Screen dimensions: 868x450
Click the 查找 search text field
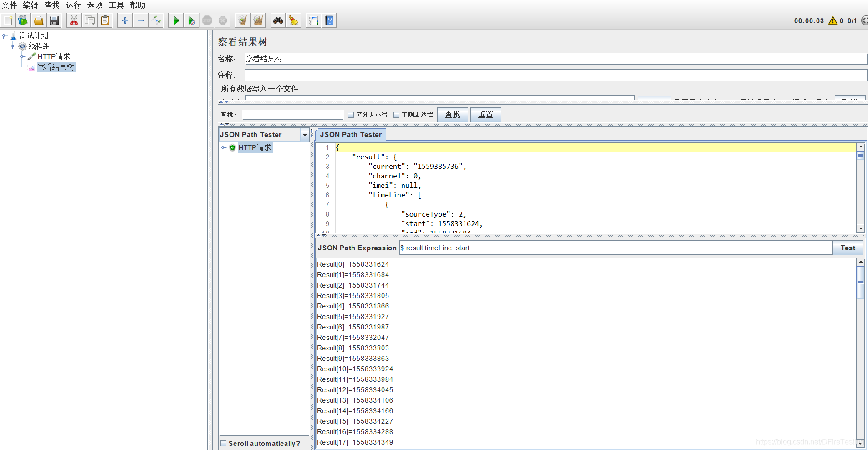[292, 115]
